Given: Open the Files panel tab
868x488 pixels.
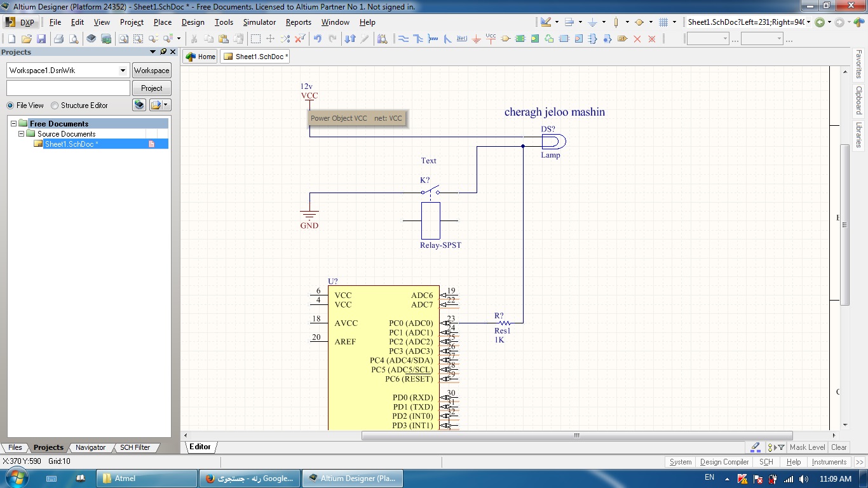Looking at the screenshot, I should 15,447.
